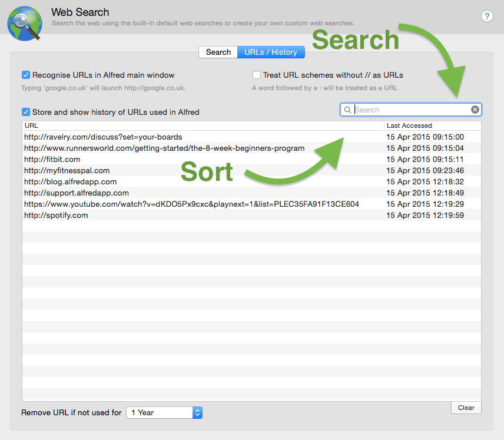Click the magnifying glass in the search field

pos(347,110)
